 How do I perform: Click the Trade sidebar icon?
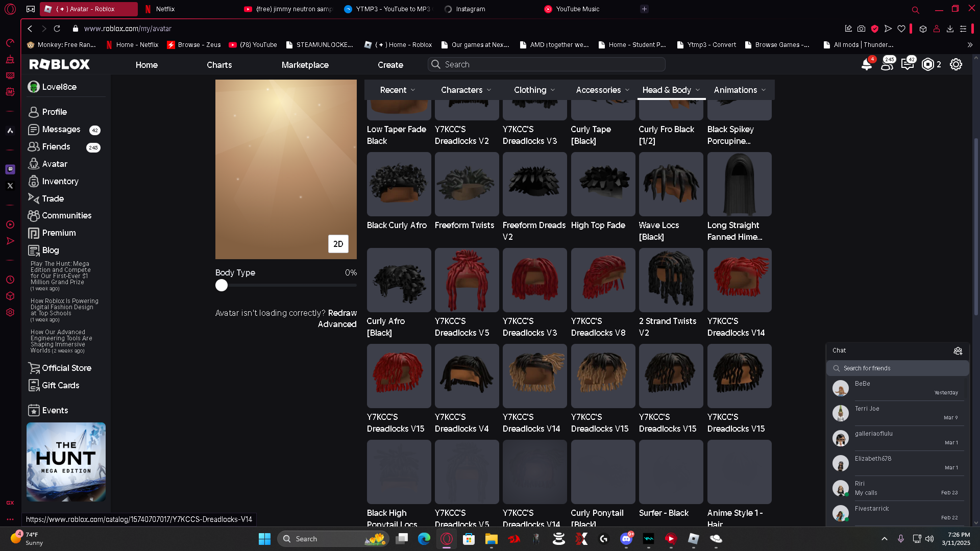click(x=34, y=198)
